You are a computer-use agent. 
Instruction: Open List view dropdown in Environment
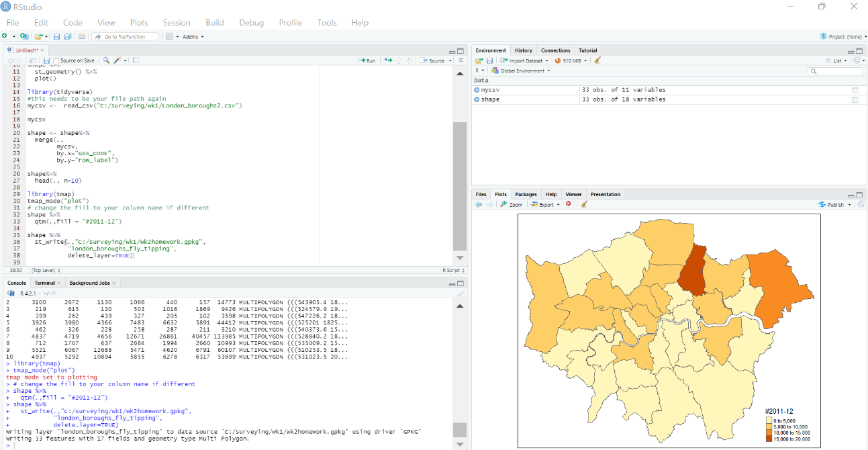point(836,60)
